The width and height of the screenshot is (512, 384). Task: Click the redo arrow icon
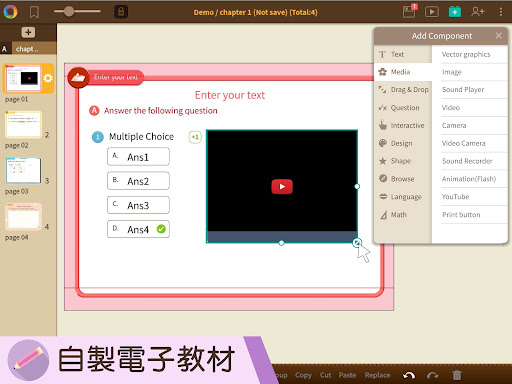pos(433,376)
